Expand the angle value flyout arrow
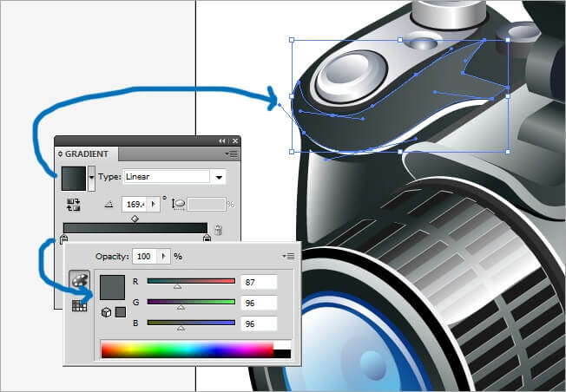The height and width of the screenshot is (392, 566). [x=154, y=205]
